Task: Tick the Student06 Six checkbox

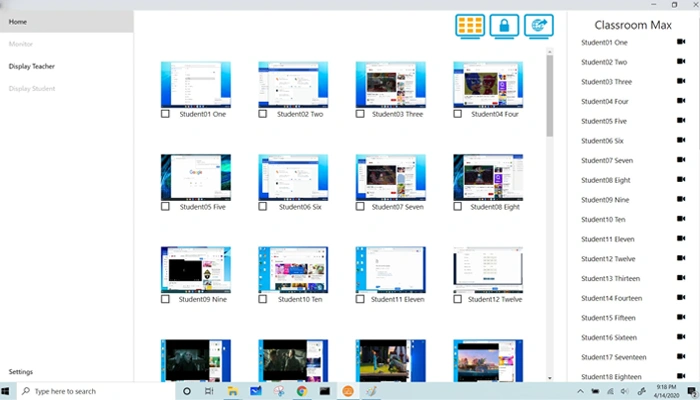Action: point(263,207)
